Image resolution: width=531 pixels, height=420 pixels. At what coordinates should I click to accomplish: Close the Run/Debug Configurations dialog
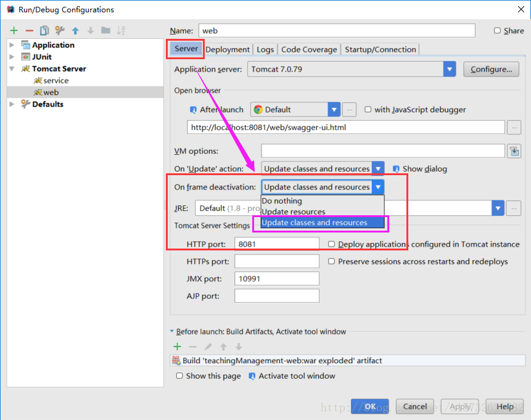point(521,9)
